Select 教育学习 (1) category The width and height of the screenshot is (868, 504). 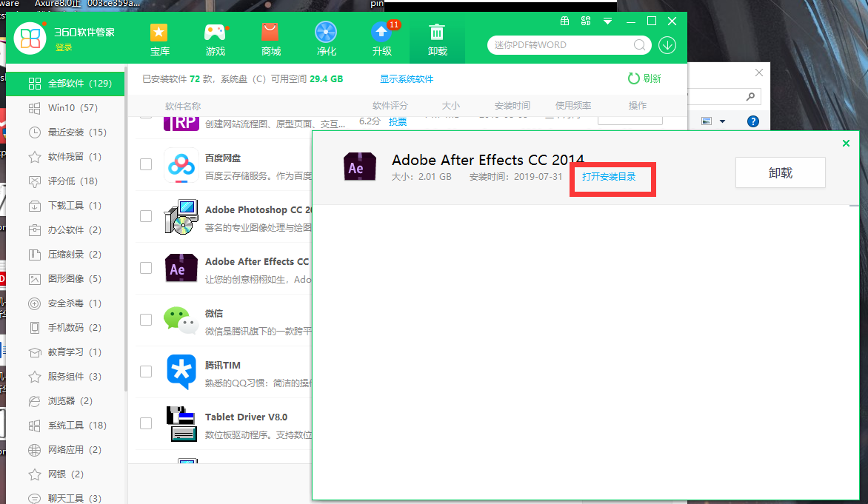click(x=65, y=352)
